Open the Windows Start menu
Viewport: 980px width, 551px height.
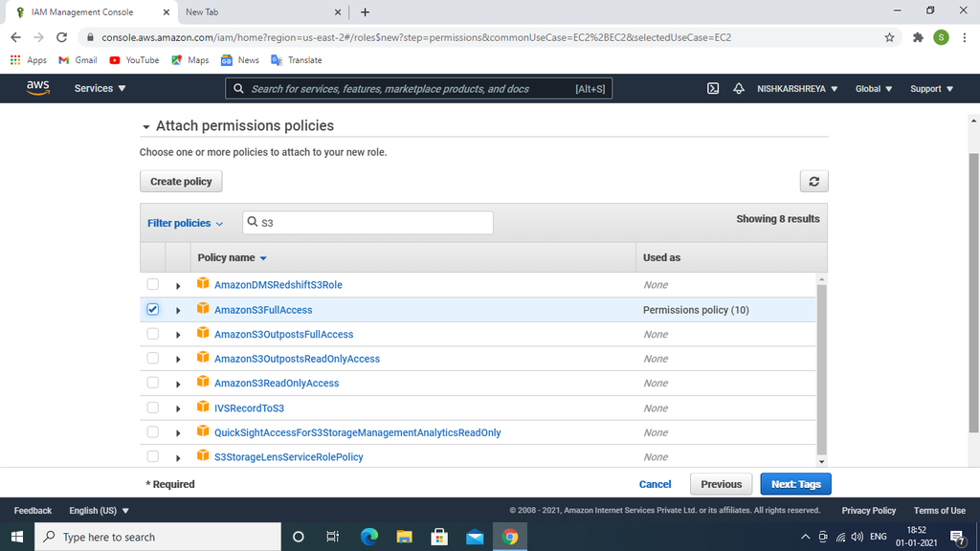(17, 537)
